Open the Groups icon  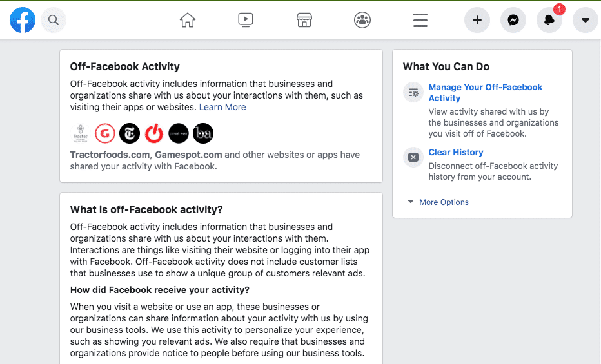click(x=362, y=21)
